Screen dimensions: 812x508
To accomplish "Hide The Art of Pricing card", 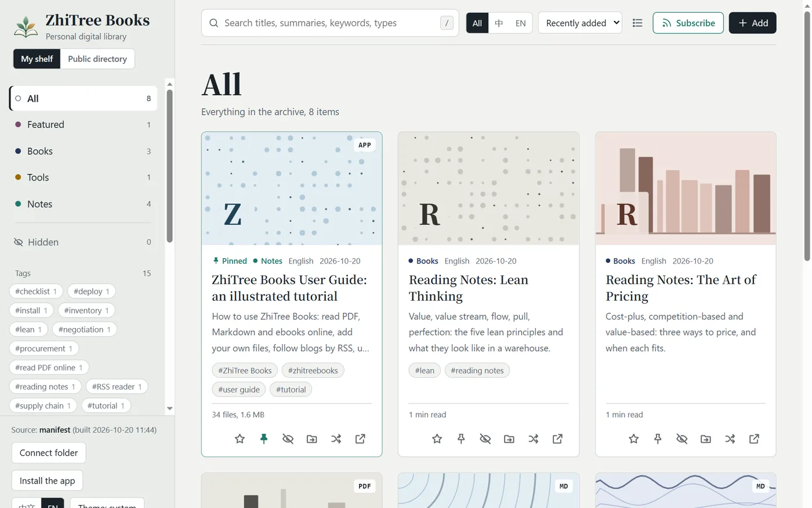I will 681,439.
